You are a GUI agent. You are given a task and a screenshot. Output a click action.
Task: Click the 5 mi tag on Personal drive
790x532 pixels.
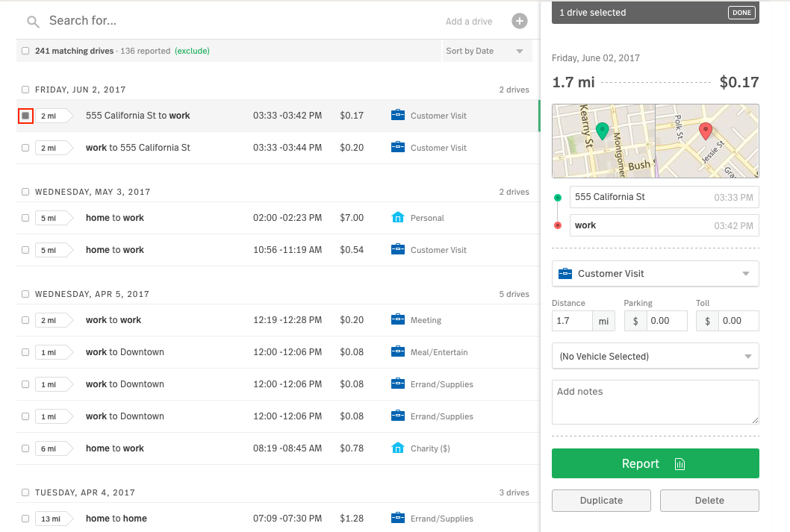tap(54, 218)
